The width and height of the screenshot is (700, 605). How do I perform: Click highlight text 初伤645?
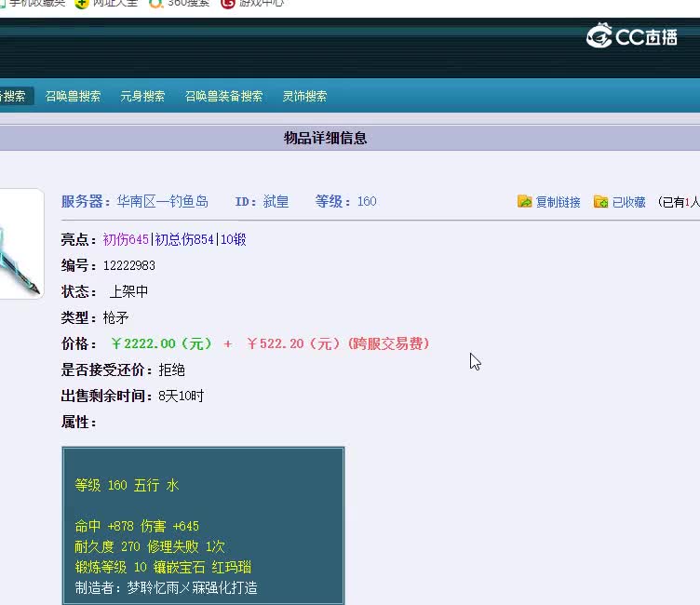click(126, 240)
